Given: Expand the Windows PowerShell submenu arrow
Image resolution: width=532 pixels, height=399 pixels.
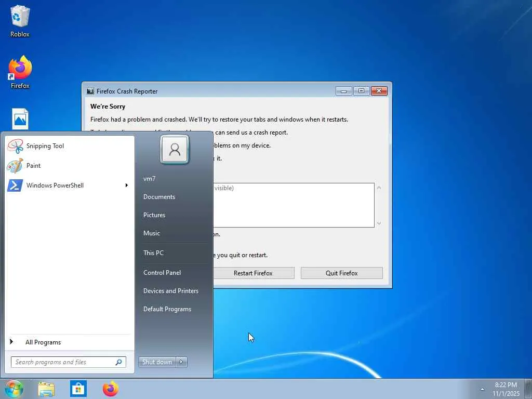Looking at the screenshot, I should pos(127,185).
